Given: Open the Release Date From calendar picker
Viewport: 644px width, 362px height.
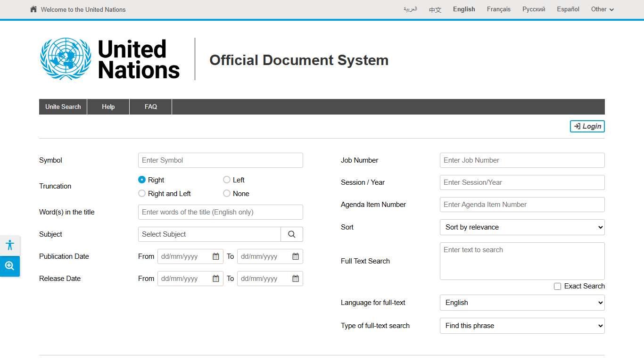Looking at the screenshot, I should point(216,278).
